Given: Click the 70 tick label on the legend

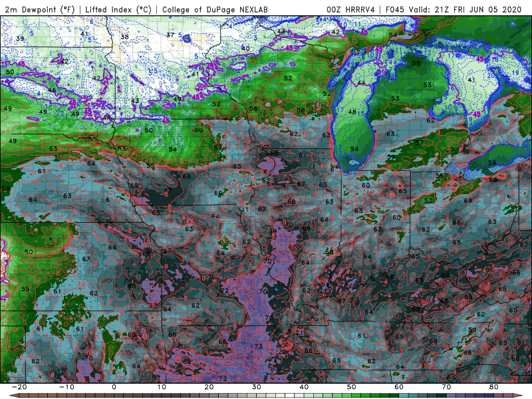Looking at the screenshot, I should 446,387.
